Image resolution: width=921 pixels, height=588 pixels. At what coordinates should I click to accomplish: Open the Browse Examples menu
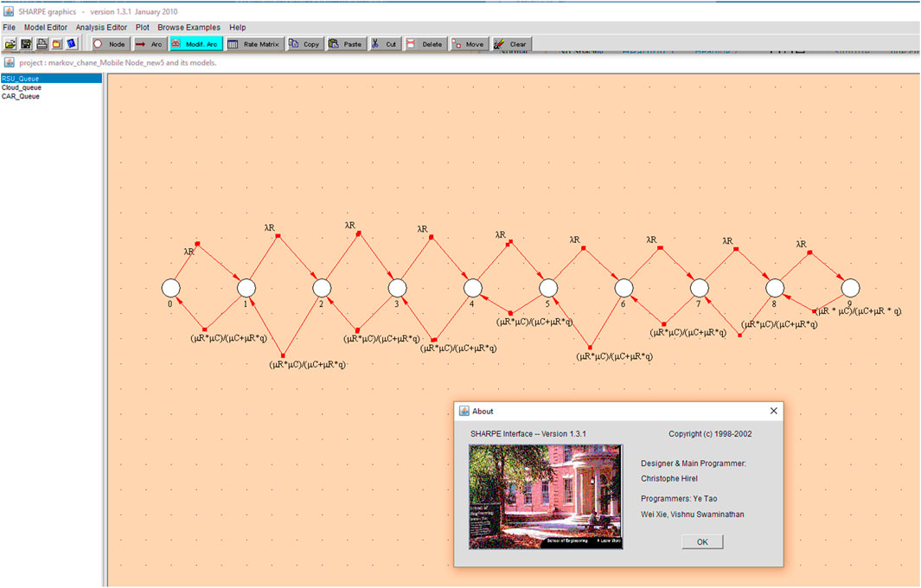point(189,28)
